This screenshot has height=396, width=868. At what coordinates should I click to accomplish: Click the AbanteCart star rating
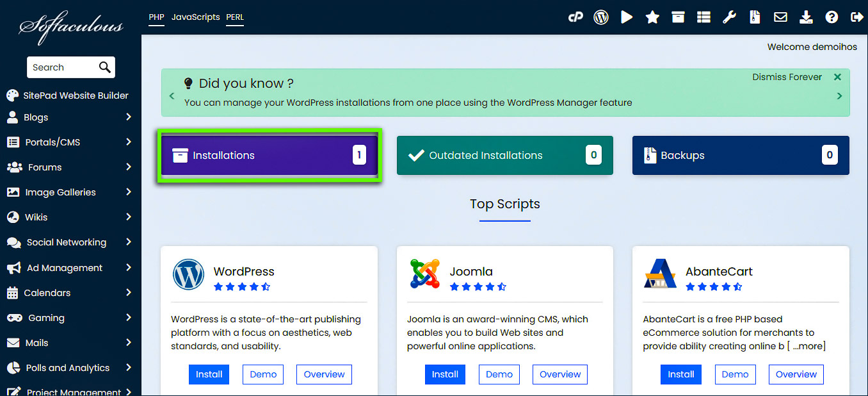(x=714, y=287)
